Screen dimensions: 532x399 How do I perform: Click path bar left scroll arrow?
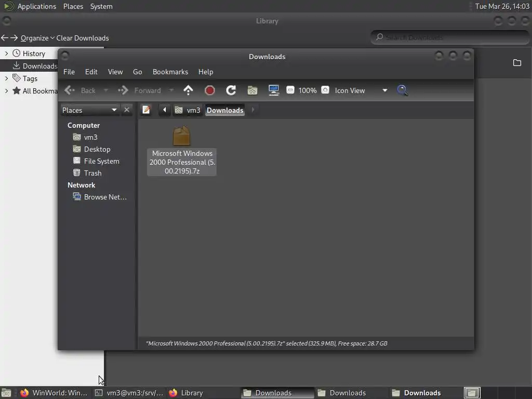(165, 110)
